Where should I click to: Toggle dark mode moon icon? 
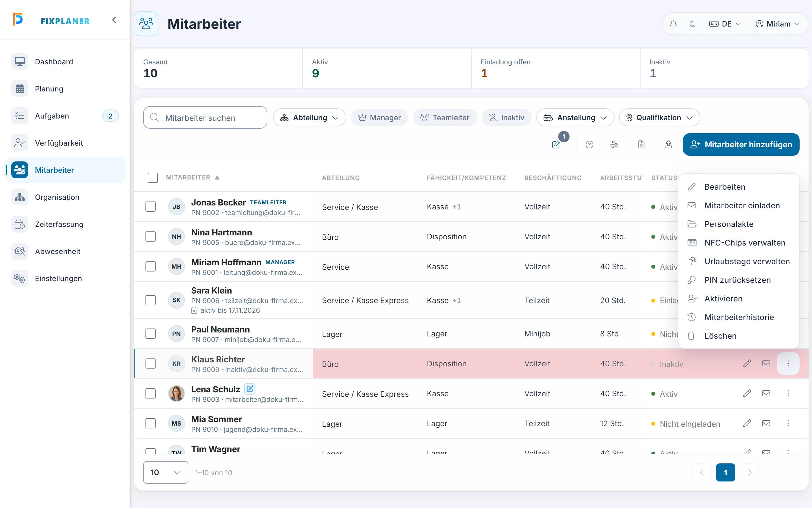click(x=692, y=24)
